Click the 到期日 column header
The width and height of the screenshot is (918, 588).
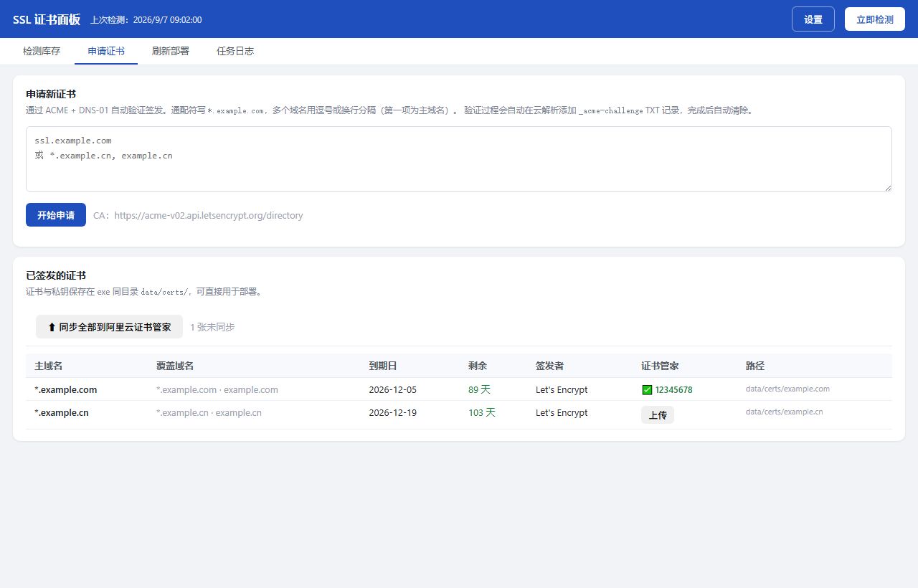click(383, 366)
